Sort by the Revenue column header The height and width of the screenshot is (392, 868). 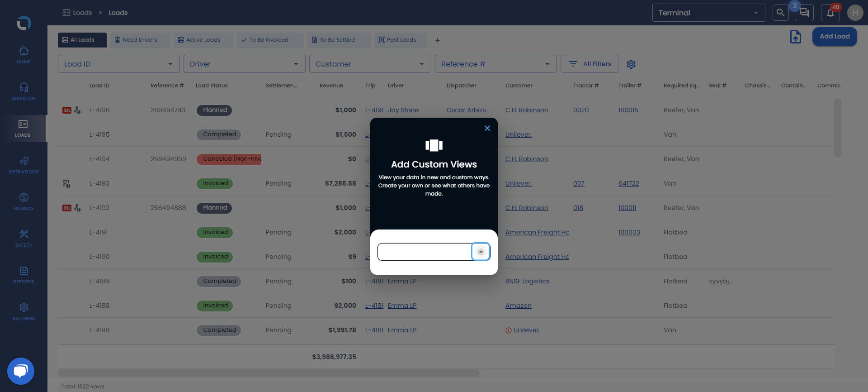(331, 86)
